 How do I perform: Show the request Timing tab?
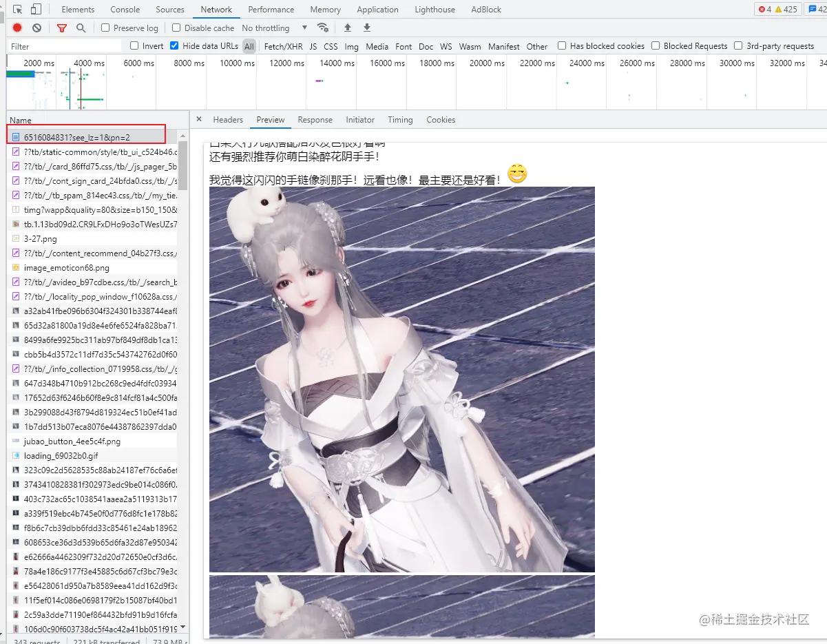(400, 120)
